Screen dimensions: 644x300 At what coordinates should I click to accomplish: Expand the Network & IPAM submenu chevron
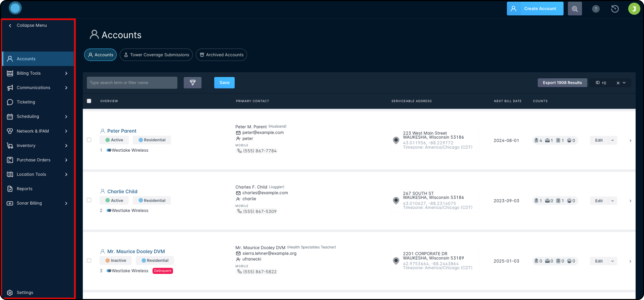(x=66, y=131)
